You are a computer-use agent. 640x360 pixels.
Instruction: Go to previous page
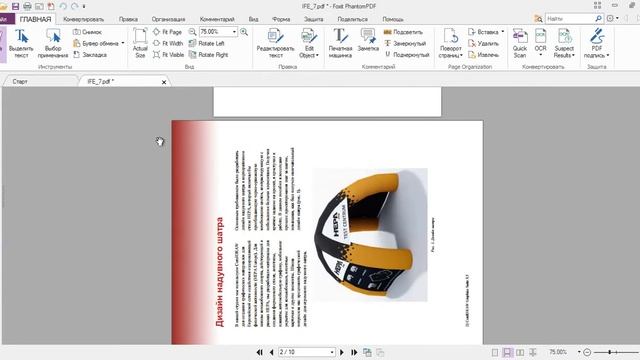[x=271, y=352]
